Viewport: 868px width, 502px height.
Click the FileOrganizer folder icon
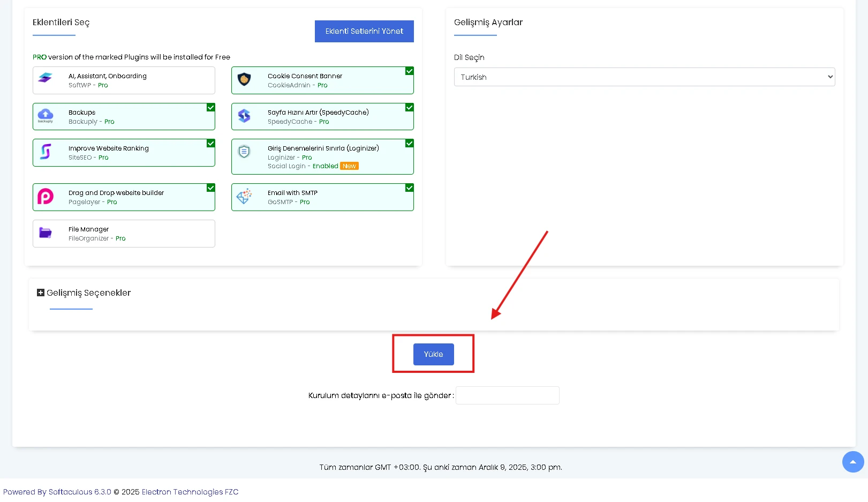click(46, 233)
